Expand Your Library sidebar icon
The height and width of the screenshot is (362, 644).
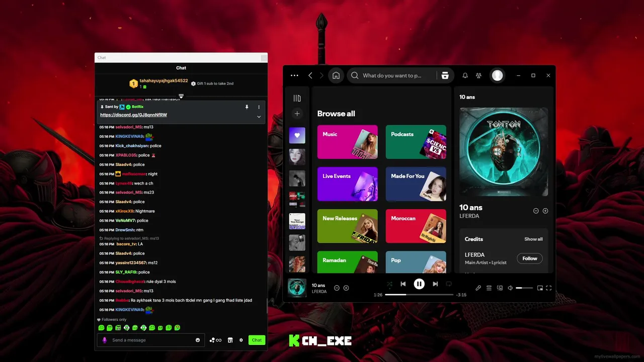coord(297,98)
